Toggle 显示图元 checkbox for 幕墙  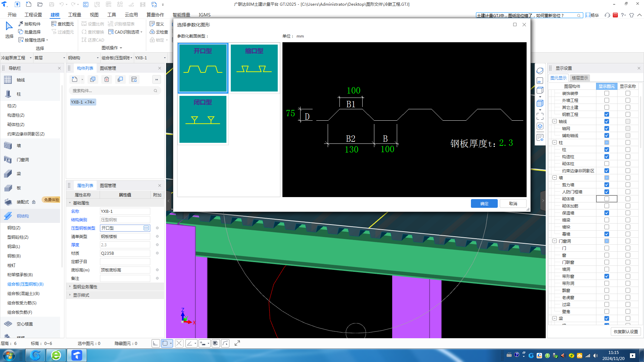click(606, 234)
